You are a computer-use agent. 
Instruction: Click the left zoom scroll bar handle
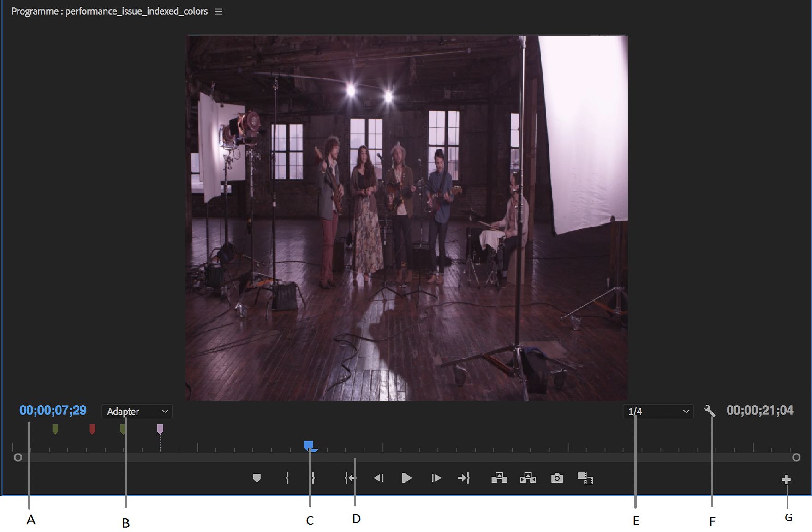pos(18,457)
